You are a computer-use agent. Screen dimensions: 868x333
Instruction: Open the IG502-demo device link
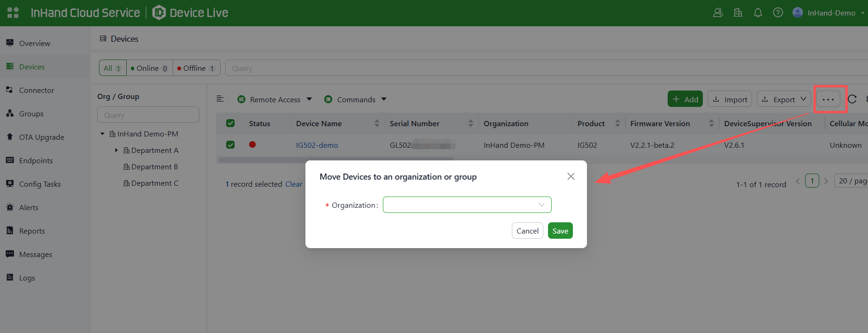[317, 145]
